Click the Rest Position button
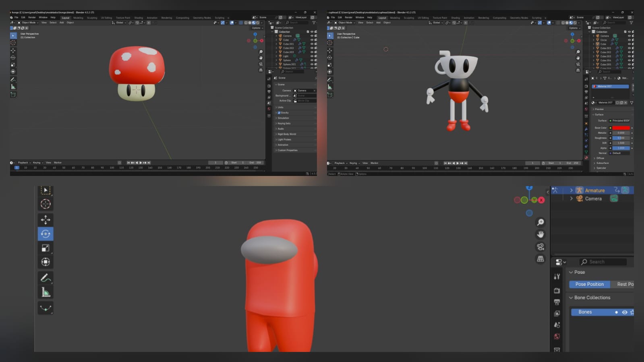This screenshot has height=362, width=644. [625, 284]
